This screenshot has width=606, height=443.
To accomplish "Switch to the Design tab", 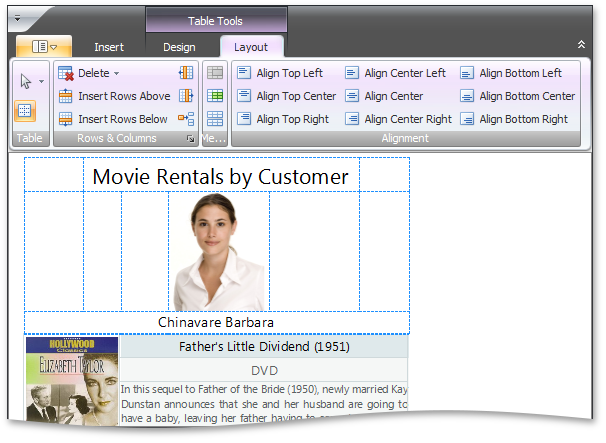I will pyautogui.click(x=179, y=47).
